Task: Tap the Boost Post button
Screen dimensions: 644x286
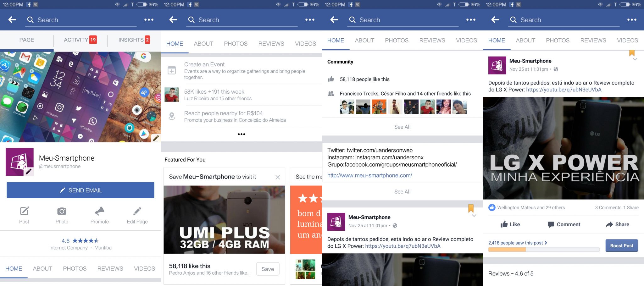Action: coord(622,246)
